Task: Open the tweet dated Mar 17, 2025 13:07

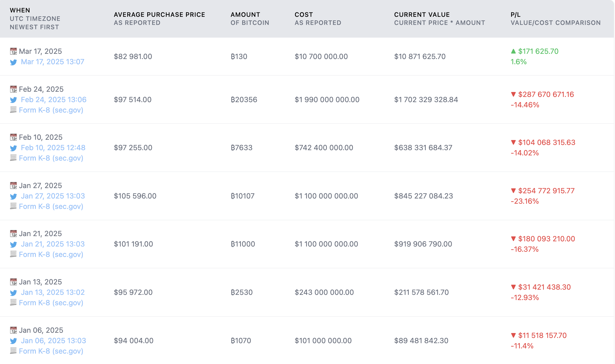Action: (52, 62)
